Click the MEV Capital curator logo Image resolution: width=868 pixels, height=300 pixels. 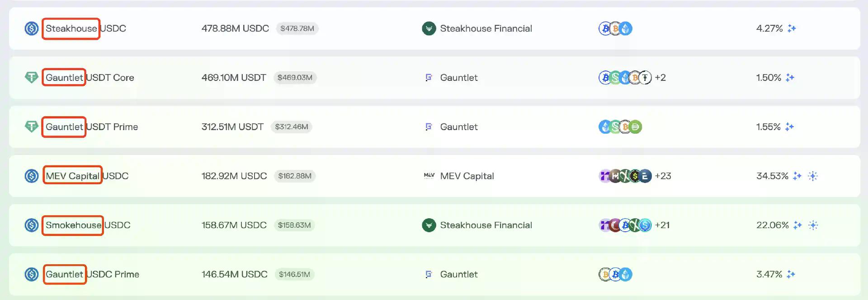point(429,176)
